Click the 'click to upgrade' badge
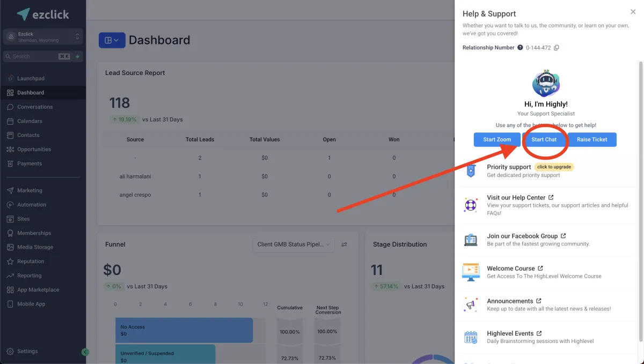The image size is (644, 364). [554, 167]
